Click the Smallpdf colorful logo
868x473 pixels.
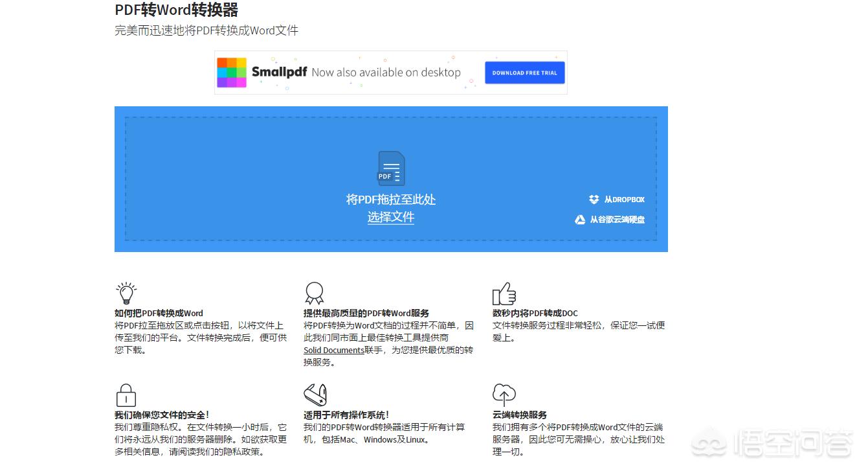pos(232,72)
